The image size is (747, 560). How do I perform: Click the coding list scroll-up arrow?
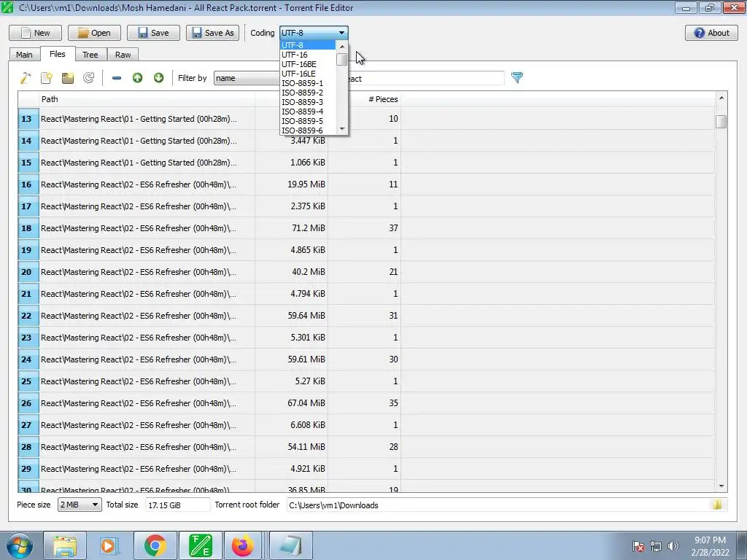(x=341, y=46)
